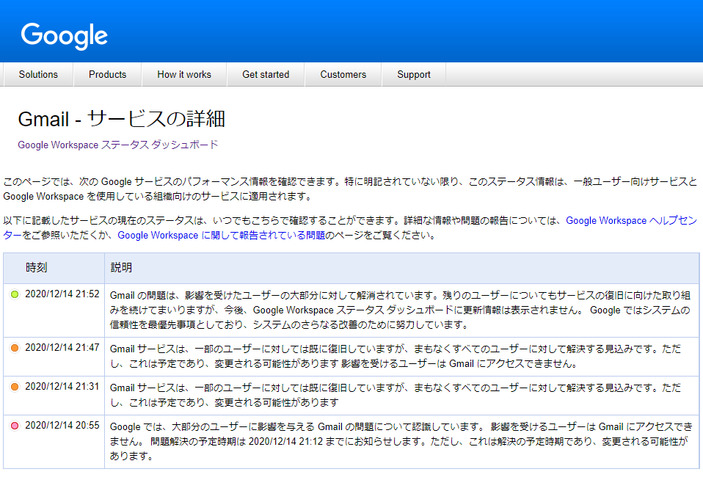
Task: Click green status dot for 21:52 entry
Action: coord(14,294)
